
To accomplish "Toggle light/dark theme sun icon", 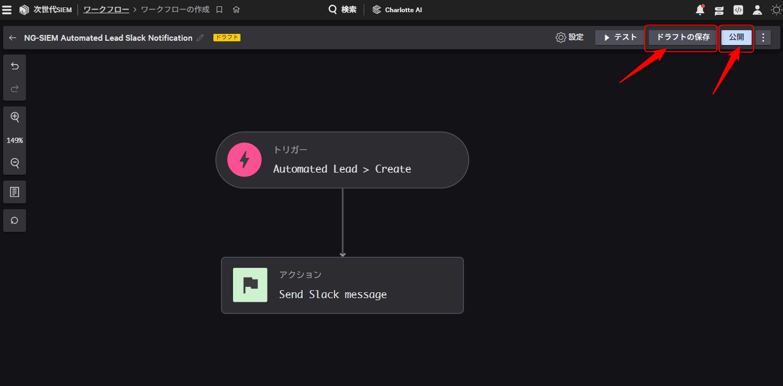I will 776,10.
